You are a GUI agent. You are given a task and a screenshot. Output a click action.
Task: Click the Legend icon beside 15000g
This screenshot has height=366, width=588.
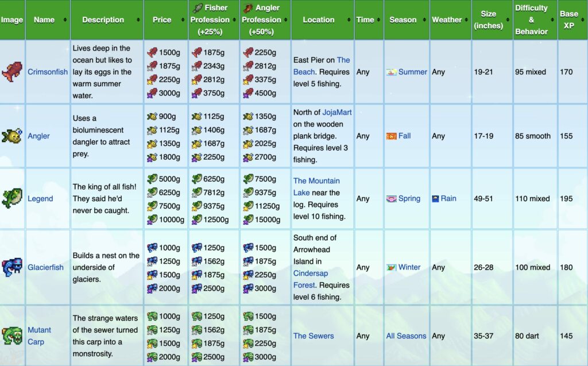(x=248, y=219)
